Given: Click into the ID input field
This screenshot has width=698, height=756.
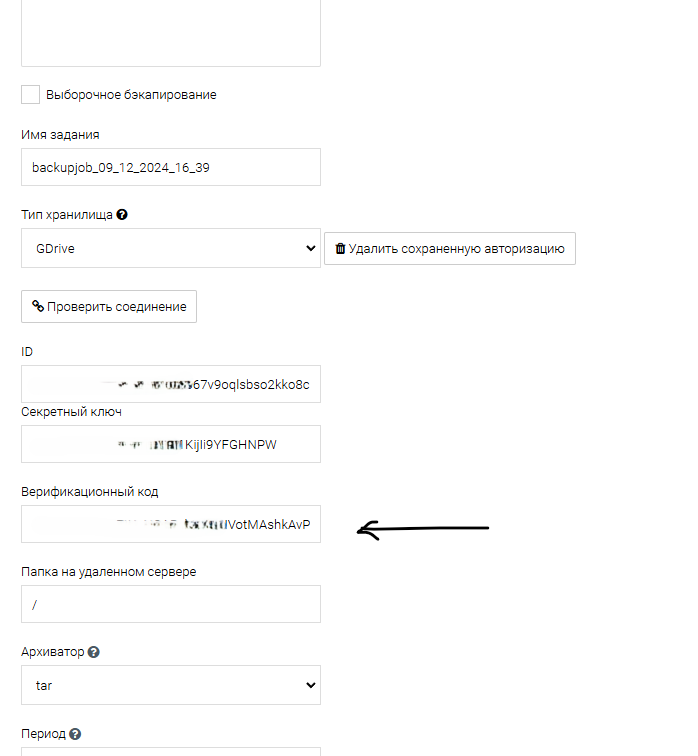Looking at the screenshot, I should click(x=170, y=384).
